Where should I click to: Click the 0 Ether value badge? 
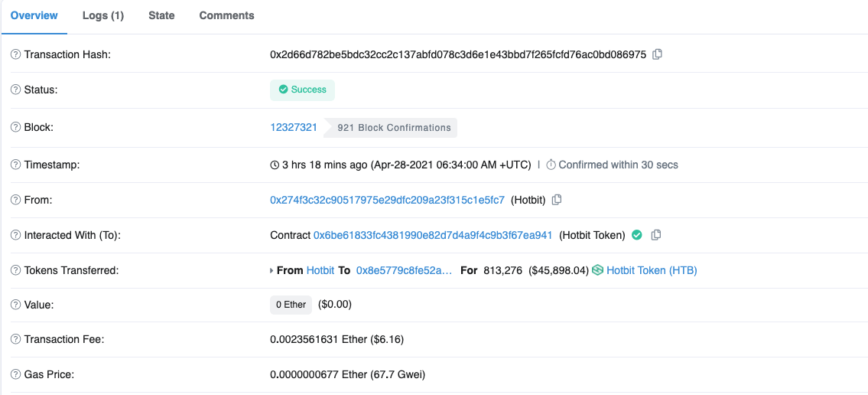[x=291, y=305]
